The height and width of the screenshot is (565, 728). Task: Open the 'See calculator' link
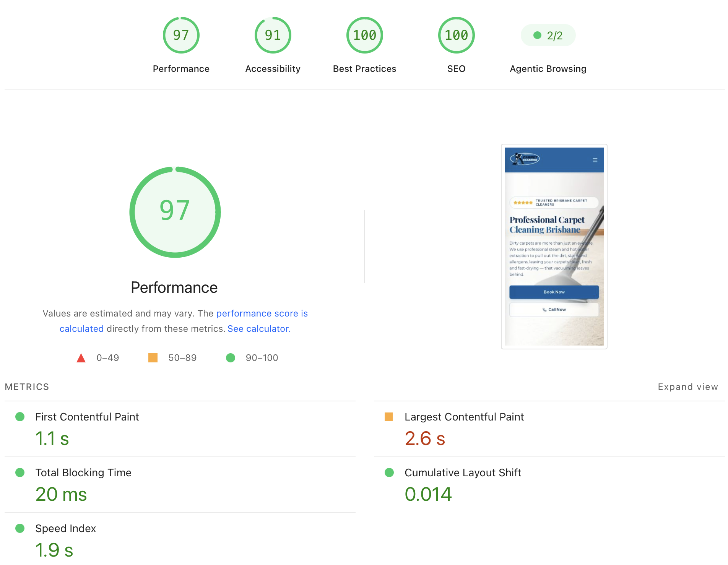(258, 329)
